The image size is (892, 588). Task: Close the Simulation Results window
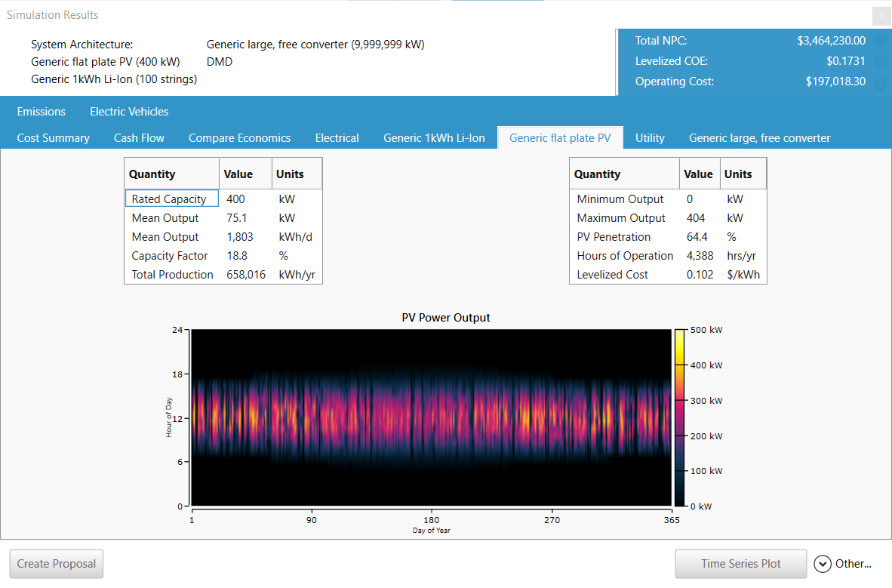(881, 16)
